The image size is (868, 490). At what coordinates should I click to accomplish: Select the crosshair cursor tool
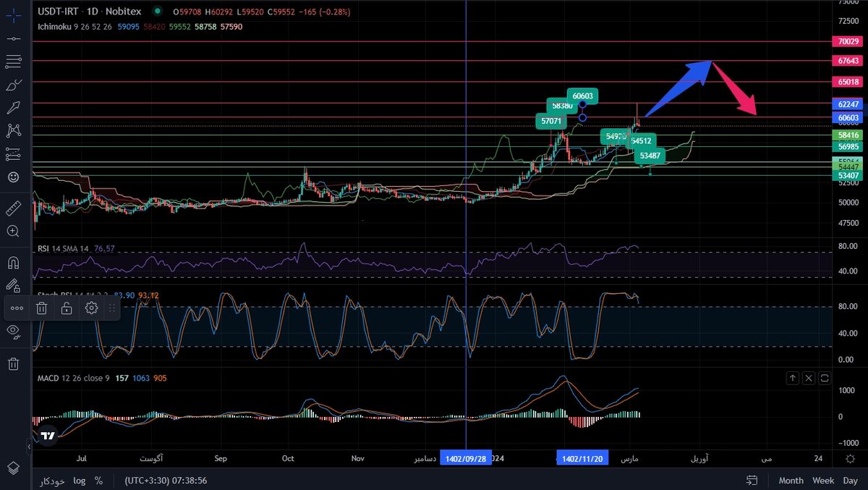[x=14, y=15]
